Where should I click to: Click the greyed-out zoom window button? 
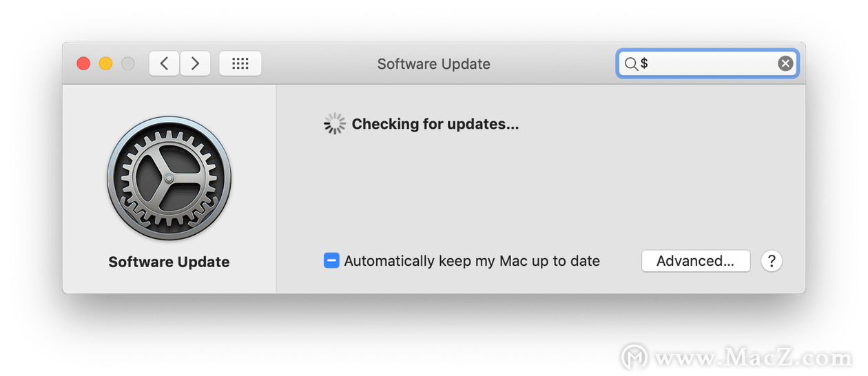coord(127,63)
